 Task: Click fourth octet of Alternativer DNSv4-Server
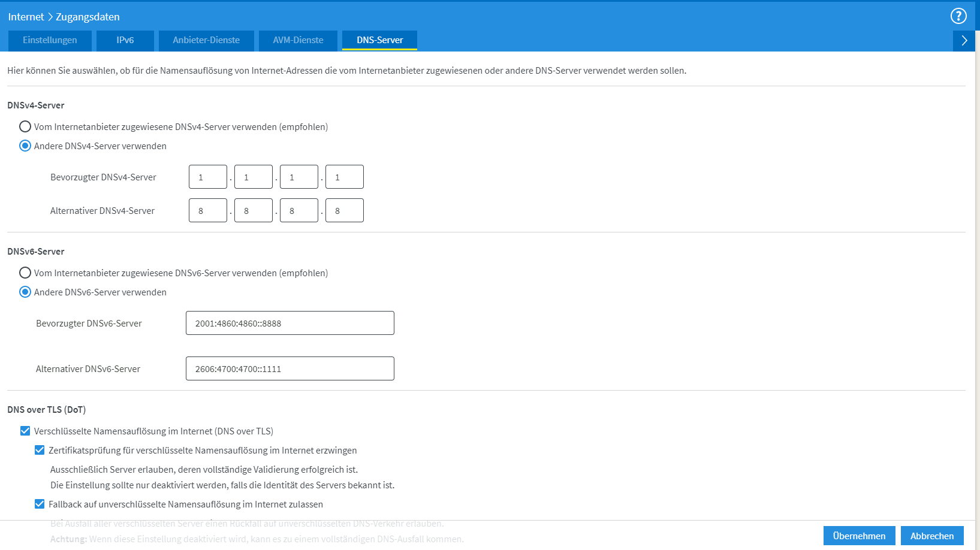pyautogui.click(x=345, y=210)
